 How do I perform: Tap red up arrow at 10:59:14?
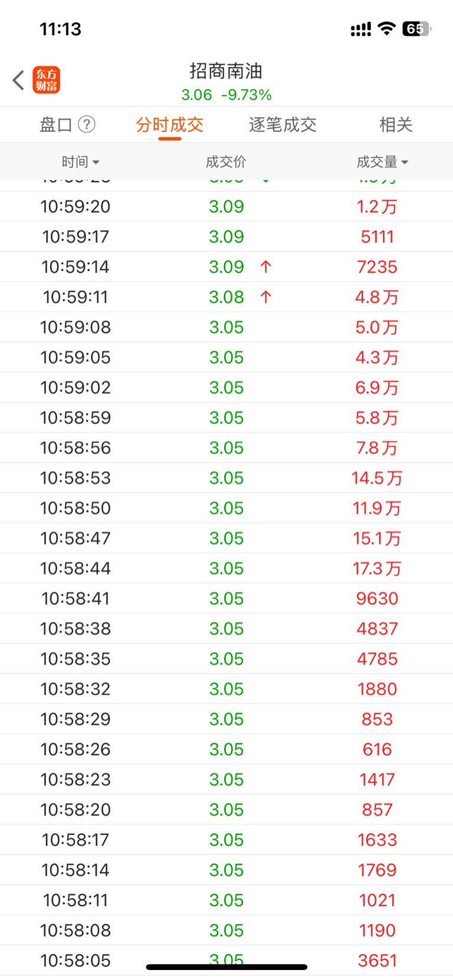click(x=266, y=267)
